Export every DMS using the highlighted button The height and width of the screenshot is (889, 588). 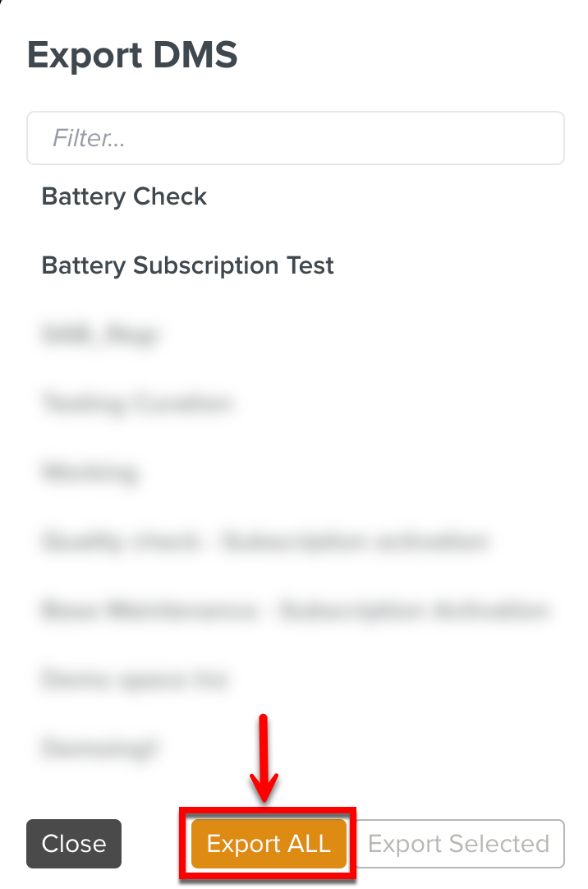pos(269,844)
